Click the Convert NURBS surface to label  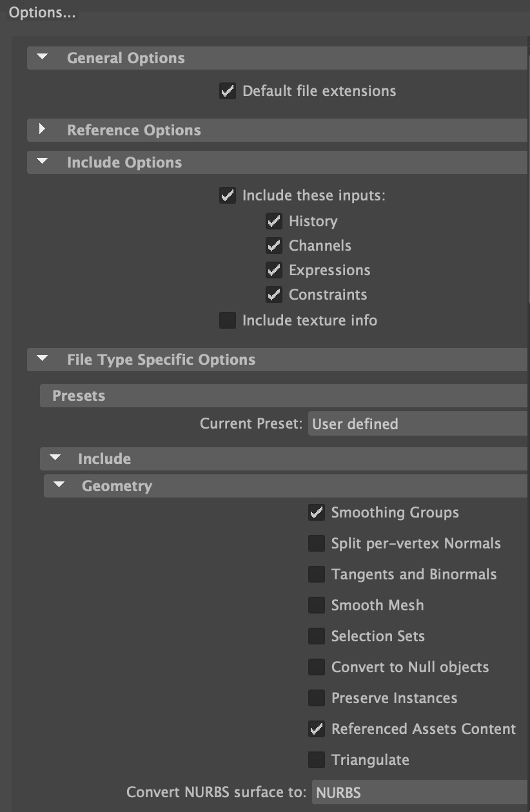[x=217, y=792]
